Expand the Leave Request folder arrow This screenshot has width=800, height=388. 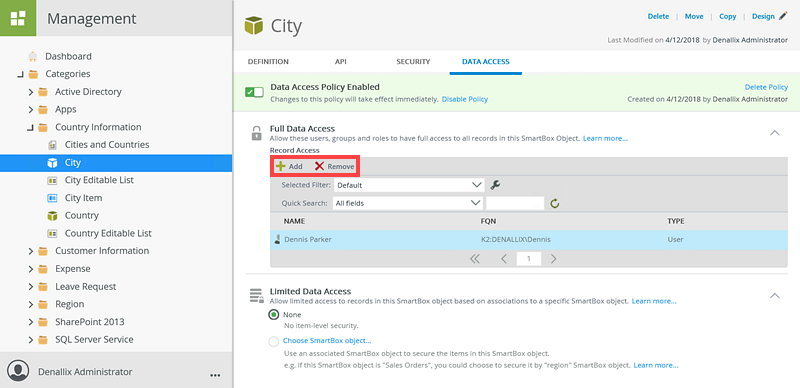click(x=31, y=287)
